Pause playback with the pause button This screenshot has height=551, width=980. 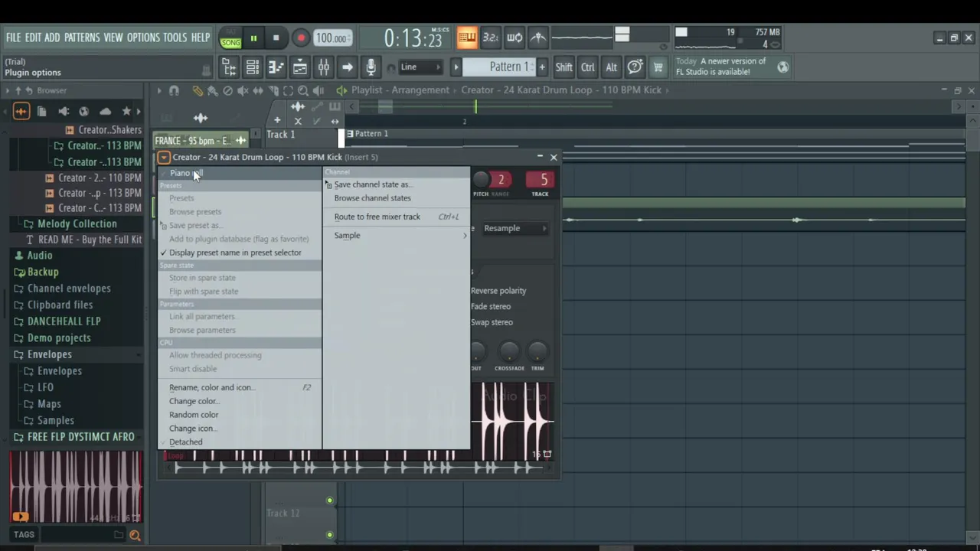(253, 38)
